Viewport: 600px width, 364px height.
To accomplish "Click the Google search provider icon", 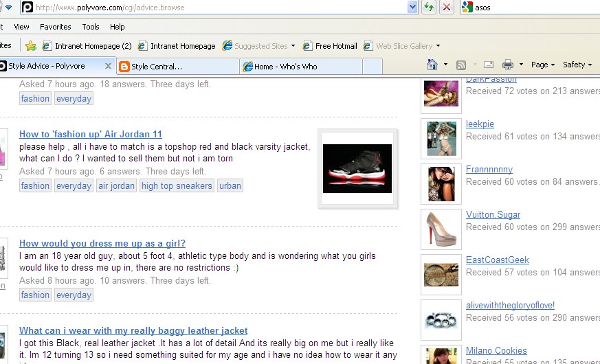I will 467,7.
